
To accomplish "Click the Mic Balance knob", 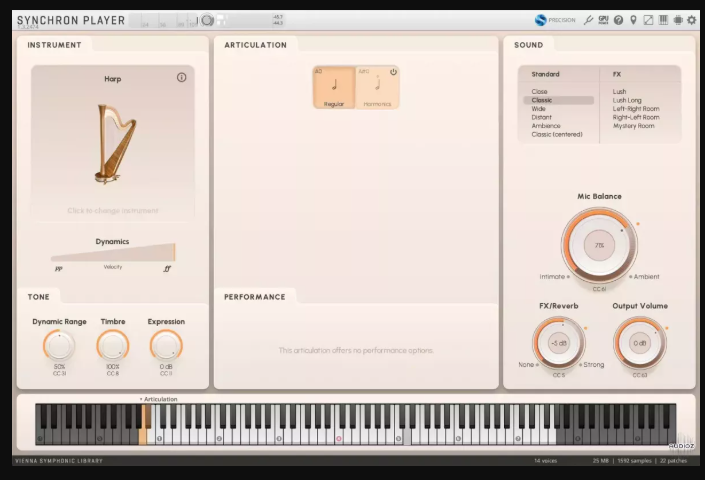I will pyautogui.click(x=599, y=245).
